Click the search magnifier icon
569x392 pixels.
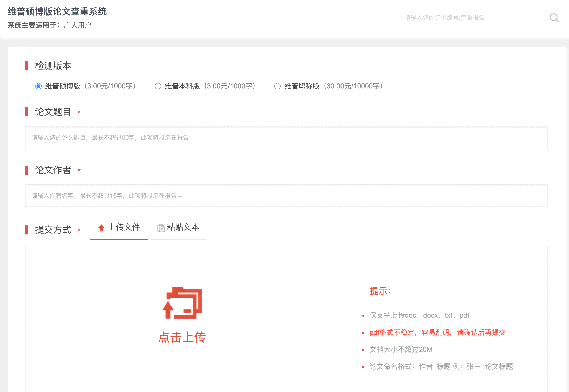pyautogui.click(x=554, y=18)
